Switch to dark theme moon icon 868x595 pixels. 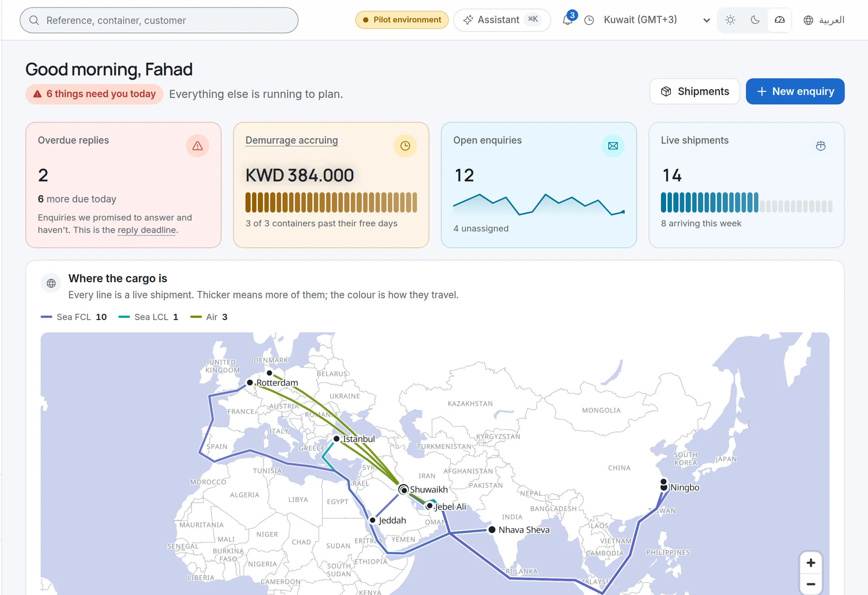tap(755, 20)
